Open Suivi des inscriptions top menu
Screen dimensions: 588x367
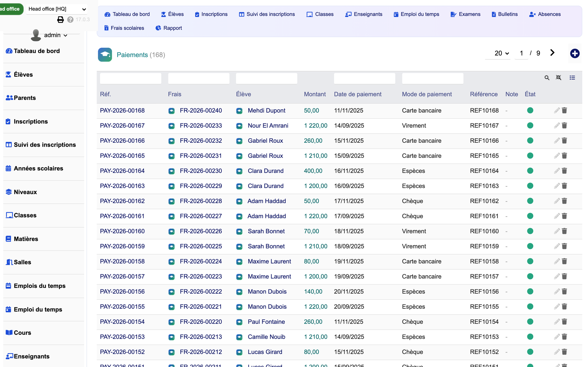(x=267, y=14)
